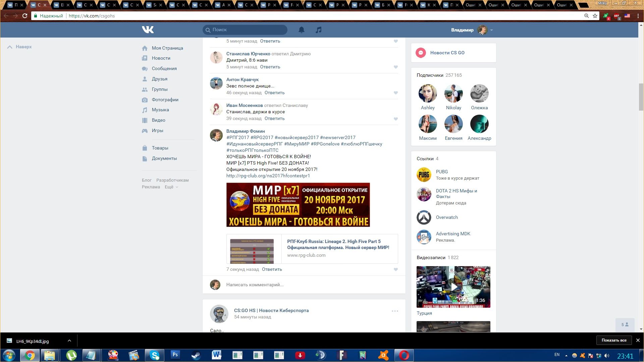Open the Chrome three-dot menu
Screen dimensions: 644x362
[638, 16]
